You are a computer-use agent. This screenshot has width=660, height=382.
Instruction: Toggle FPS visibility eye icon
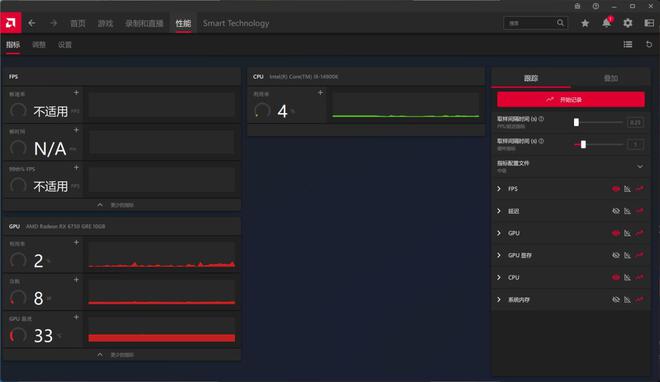click(x=616, y=189)
